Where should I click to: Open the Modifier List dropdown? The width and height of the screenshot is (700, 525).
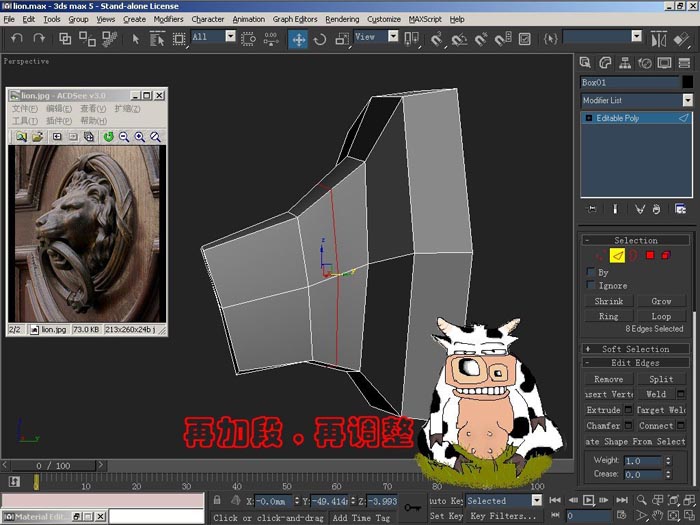coord(687,100)
